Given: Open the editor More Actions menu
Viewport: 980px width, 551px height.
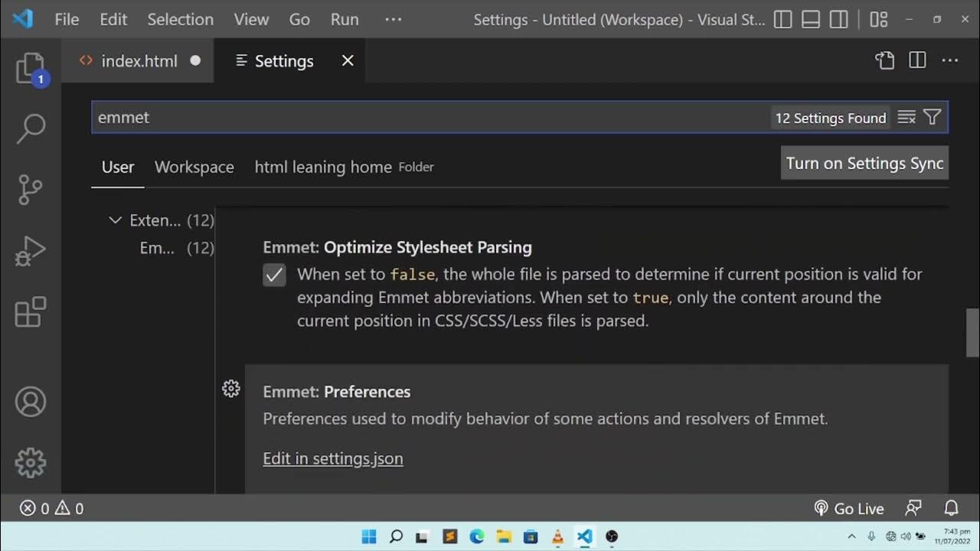Looking at the screenshot, I should (x=950, y=60).
